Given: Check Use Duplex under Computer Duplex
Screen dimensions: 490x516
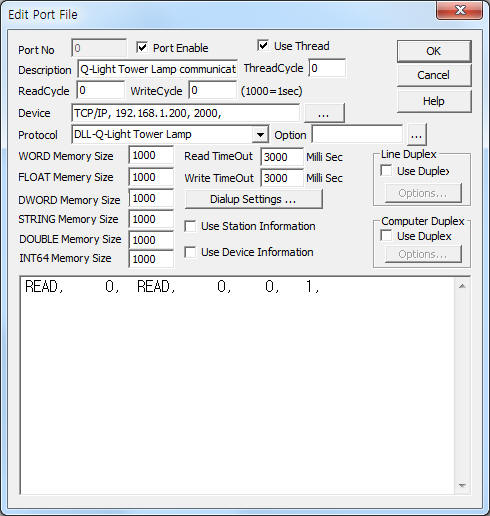Looking at the screenshot, I should pos(386,236).
